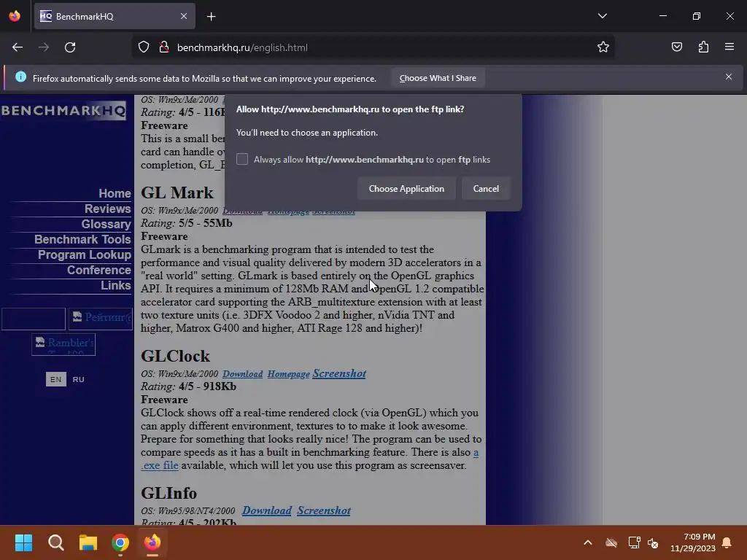Click GLClock Screenshot link
The width and height of the screenshot is (747, 560).
(339, 373)
